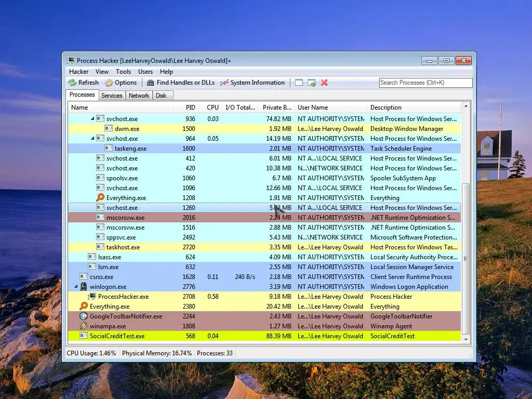Click the vertical scrollbar thumb
The height and width of the screenshot is (399, 532).
[466, 259]
